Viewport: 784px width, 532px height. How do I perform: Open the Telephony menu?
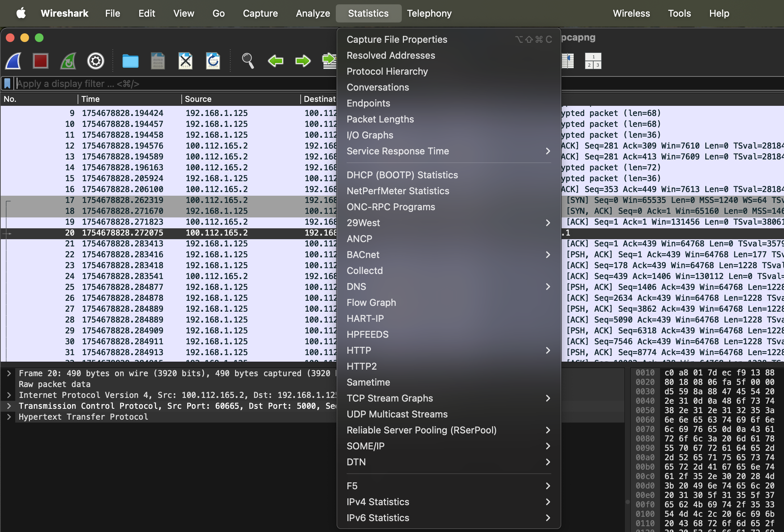click(429, 13)
